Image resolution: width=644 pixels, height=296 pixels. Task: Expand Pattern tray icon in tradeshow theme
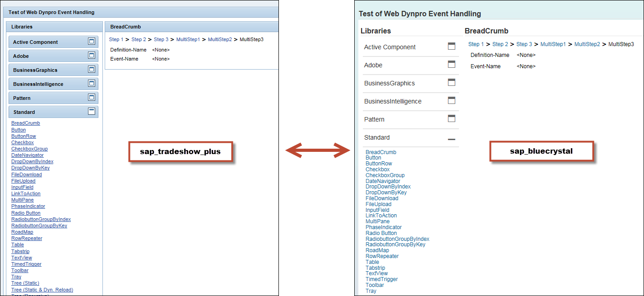point(92,98)
